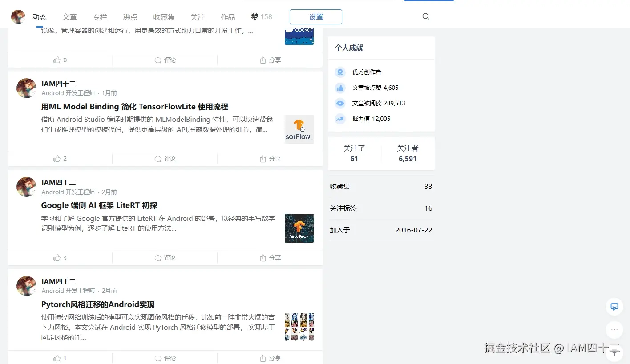Click the summary text of the Pytorch post

[158, 328]
